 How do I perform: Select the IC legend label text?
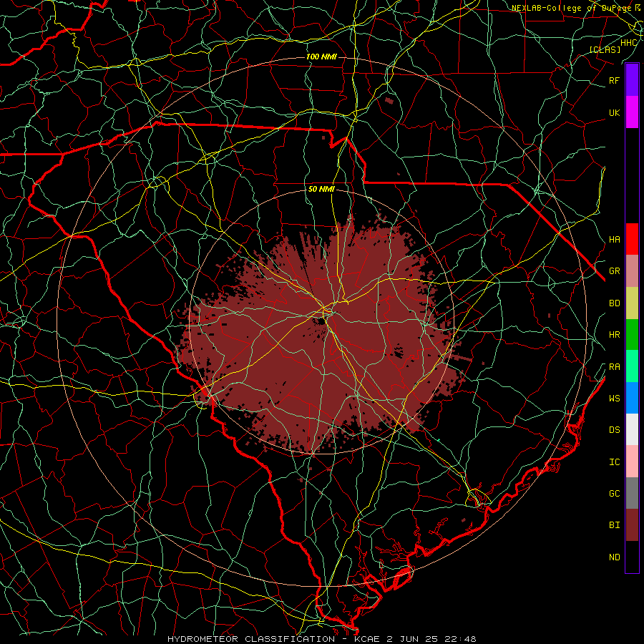(614, 462)
